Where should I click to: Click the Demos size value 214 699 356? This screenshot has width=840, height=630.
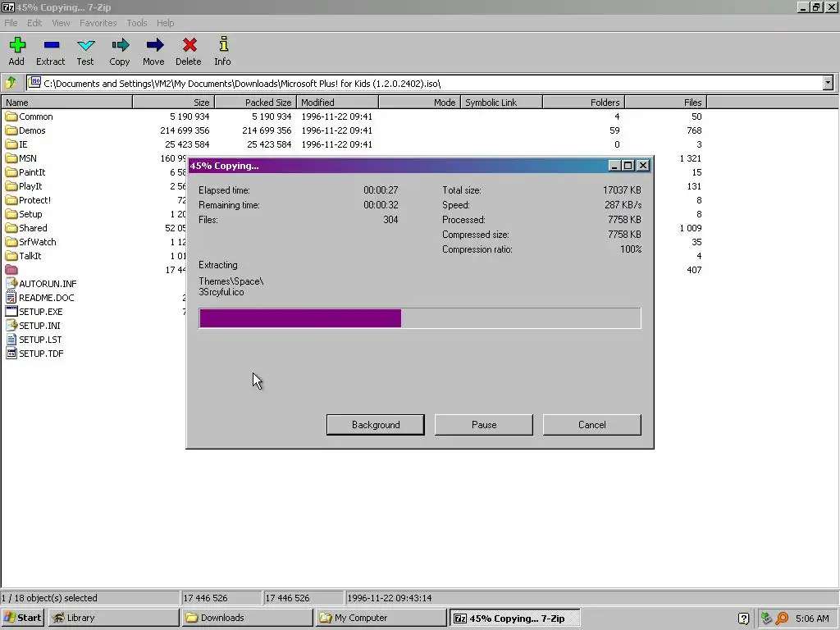point(185,130)
